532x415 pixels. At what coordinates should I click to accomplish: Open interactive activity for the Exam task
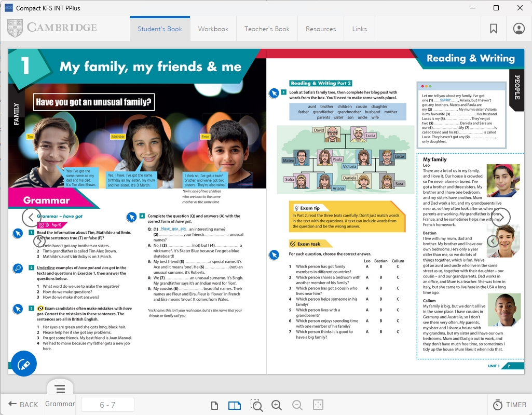[274, 255]
